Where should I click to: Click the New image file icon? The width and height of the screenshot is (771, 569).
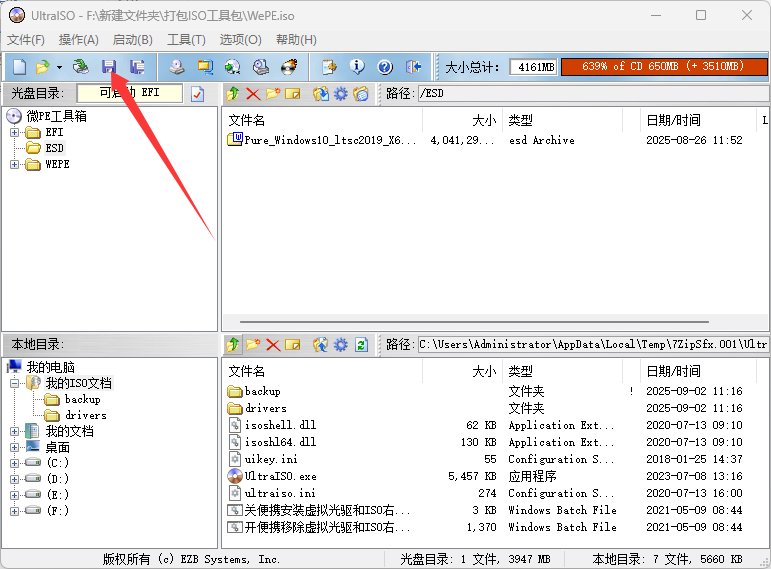tap(19, 67)
